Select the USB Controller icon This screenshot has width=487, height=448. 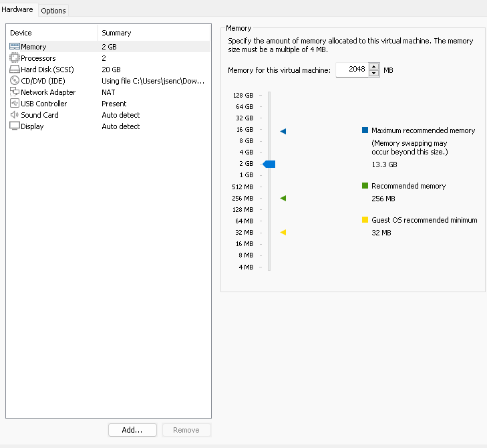15,103
